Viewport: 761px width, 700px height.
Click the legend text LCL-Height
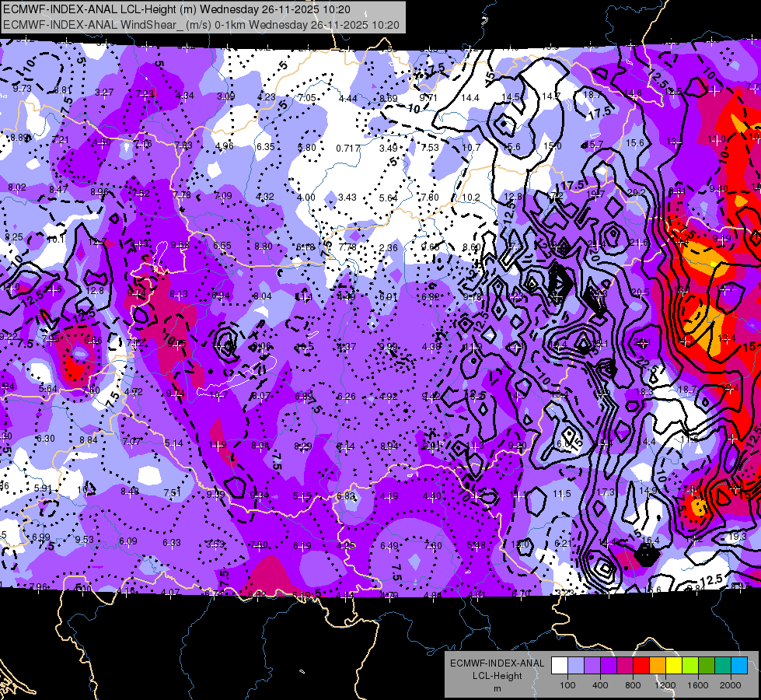(497, 676)
